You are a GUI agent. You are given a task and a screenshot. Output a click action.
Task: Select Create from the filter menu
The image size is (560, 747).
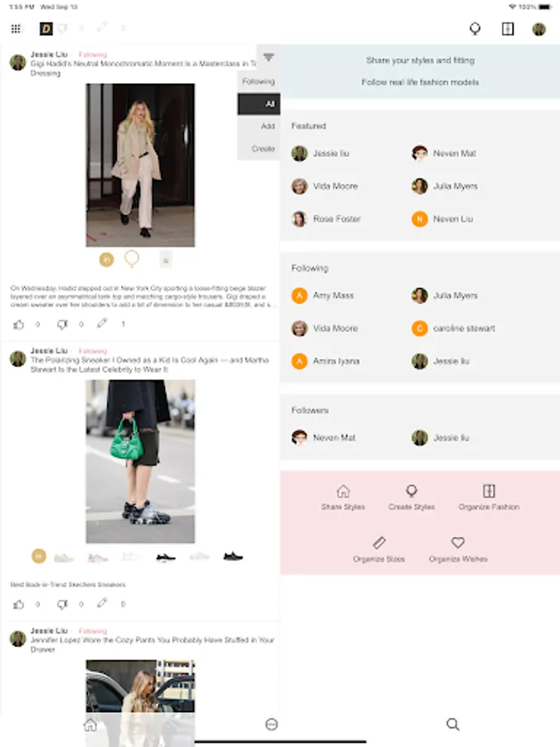259,149
